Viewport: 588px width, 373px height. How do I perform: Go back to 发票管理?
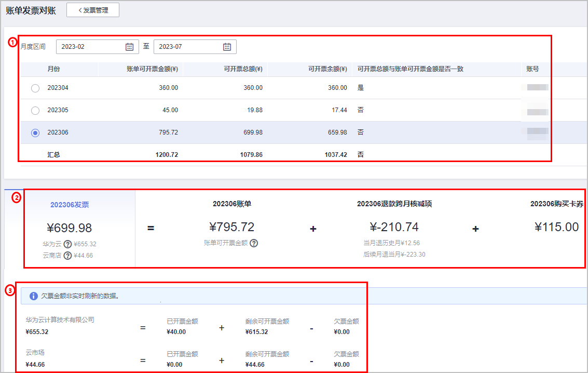click(93, 10)
